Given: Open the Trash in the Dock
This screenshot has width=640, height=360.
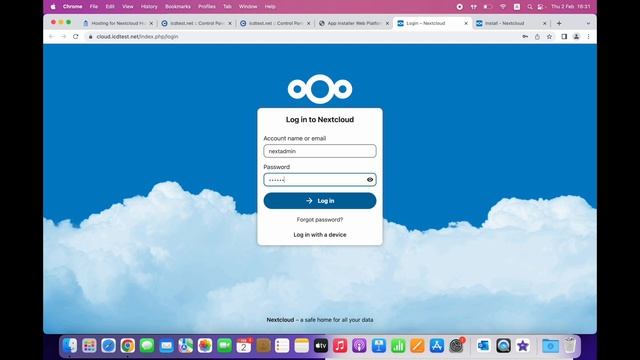Looking at the screenshot, I should click(570, 346).
